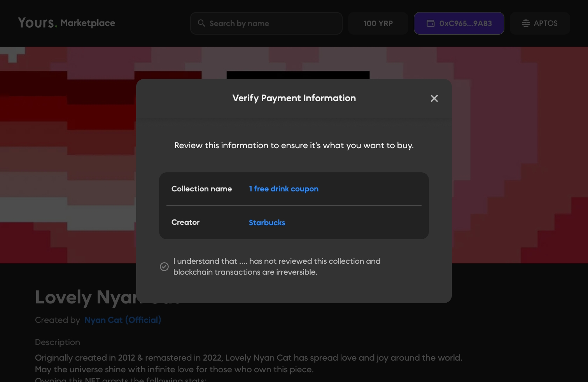Click the Marketplace header text
Viewport: 588px width, 382px height.
(88, 23)
